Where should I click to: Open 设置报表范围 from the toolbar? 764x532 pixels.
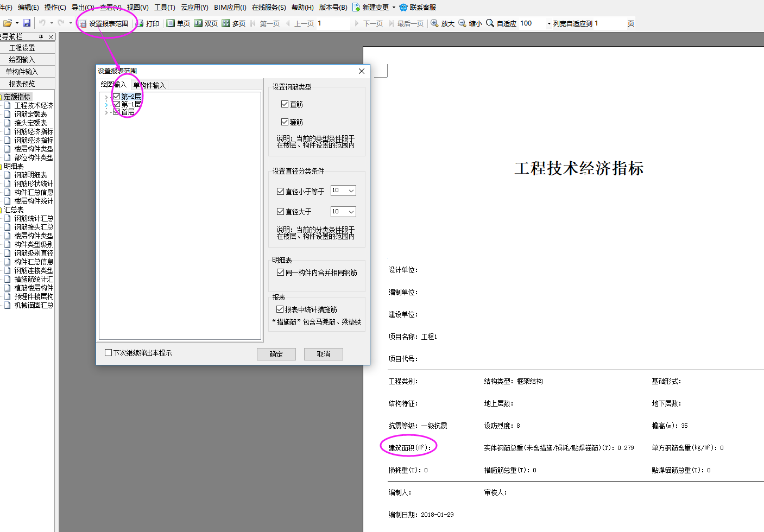(x=104, y=23)
